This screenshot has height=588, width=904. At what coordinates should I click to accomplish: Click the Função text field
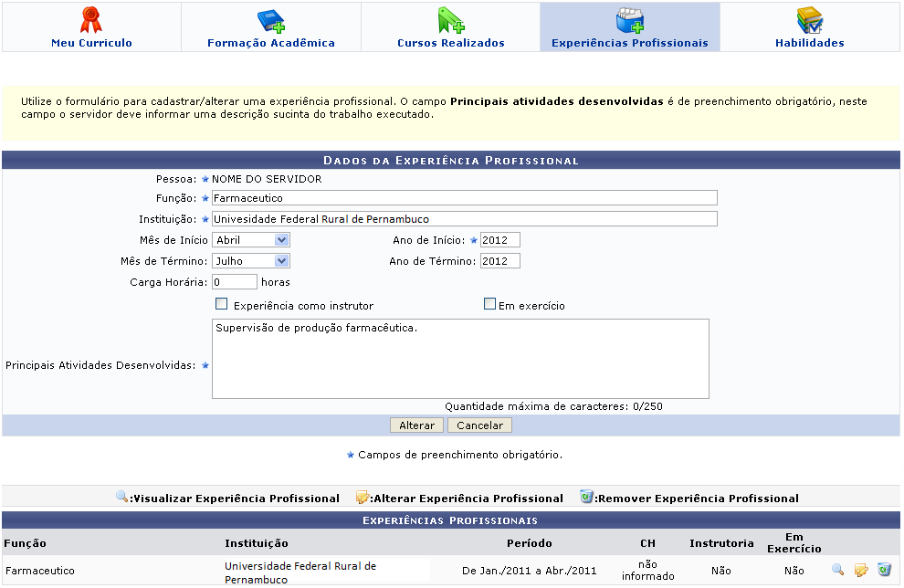pos(464,197)
